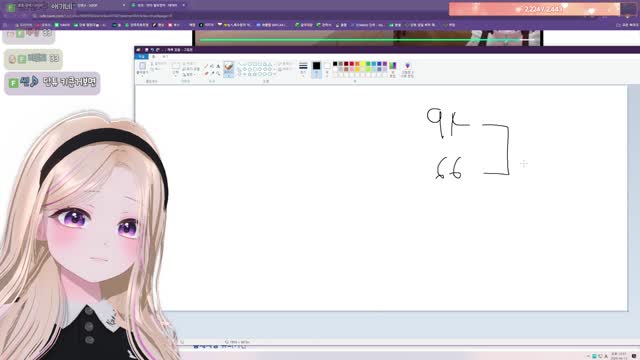Pick the purple palette swatch
This screenshot has width=640, height=360.
tap(385, 64)
